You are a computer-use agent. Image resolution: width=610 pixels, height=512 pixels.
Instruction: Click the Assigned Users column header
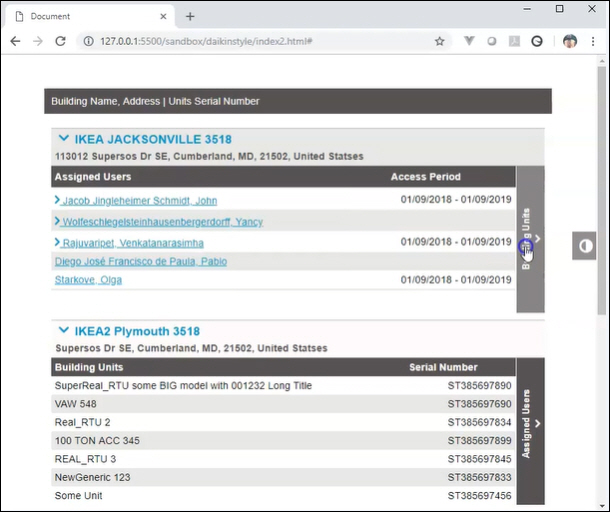click(93, 177)
